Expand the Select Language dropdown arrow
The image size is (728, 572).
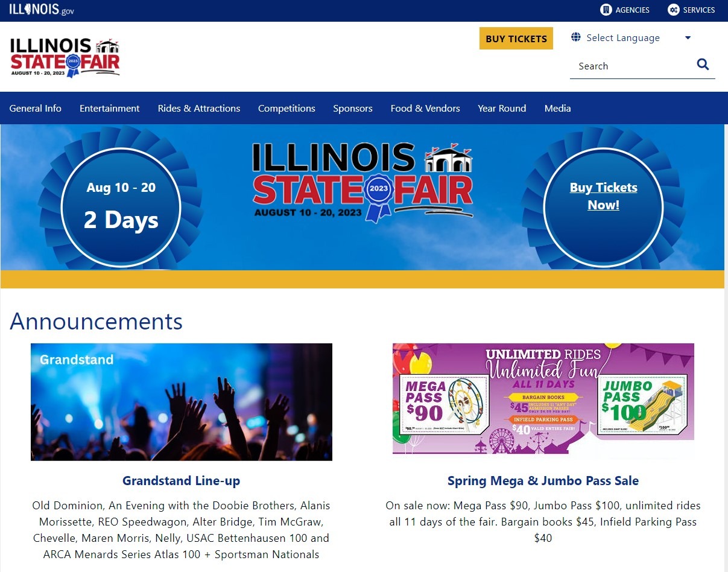[x=688, y=38]
